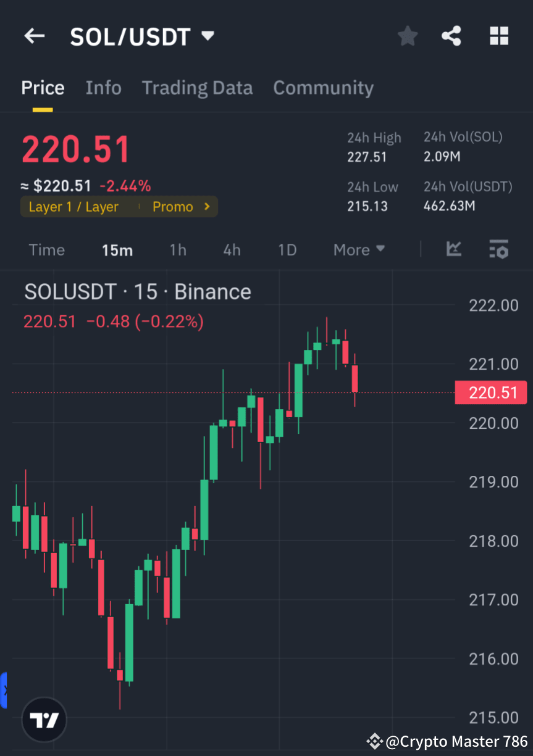Open the chart settings icon beside line chart
Screen dimensions: 533x756
coord(498,250)
